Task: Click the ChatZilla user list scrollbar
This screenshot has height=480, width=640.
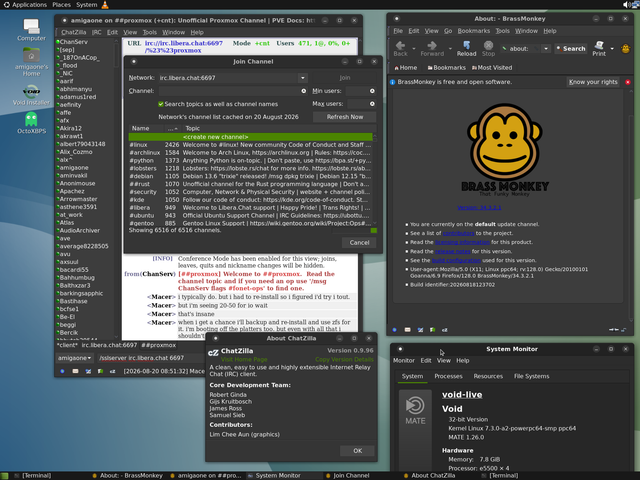Action: (x=116, y=188)
